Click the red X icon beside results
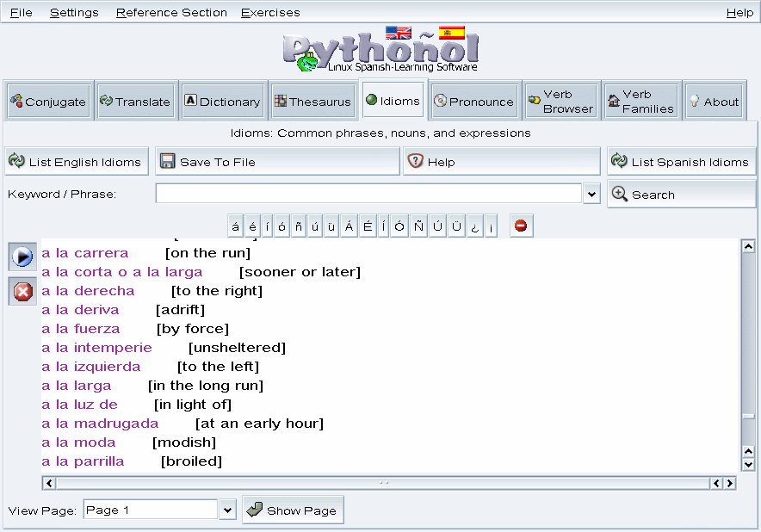 [22, 292]
